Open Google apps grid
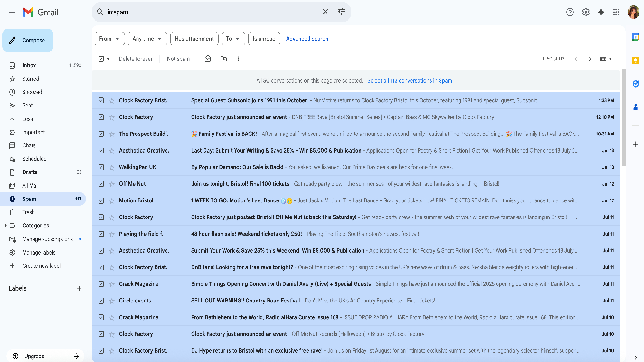 tap(616, 12)
